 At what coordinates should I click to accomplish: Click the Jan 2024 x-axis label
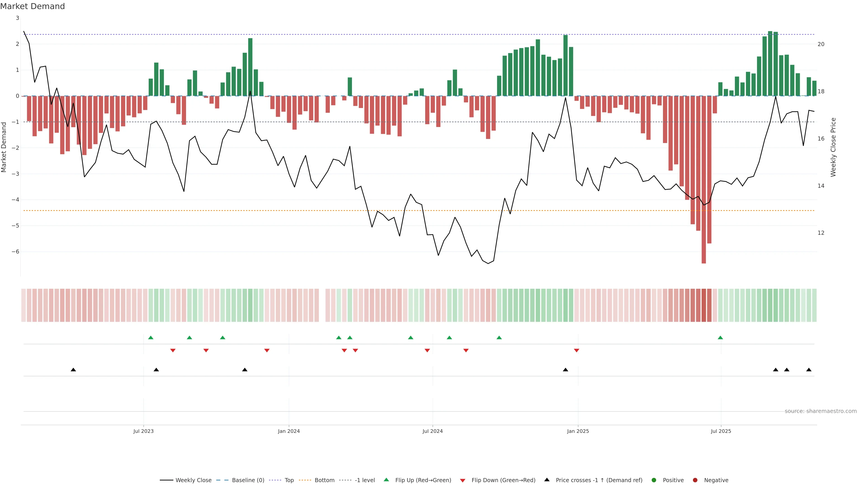click(289, 432)
